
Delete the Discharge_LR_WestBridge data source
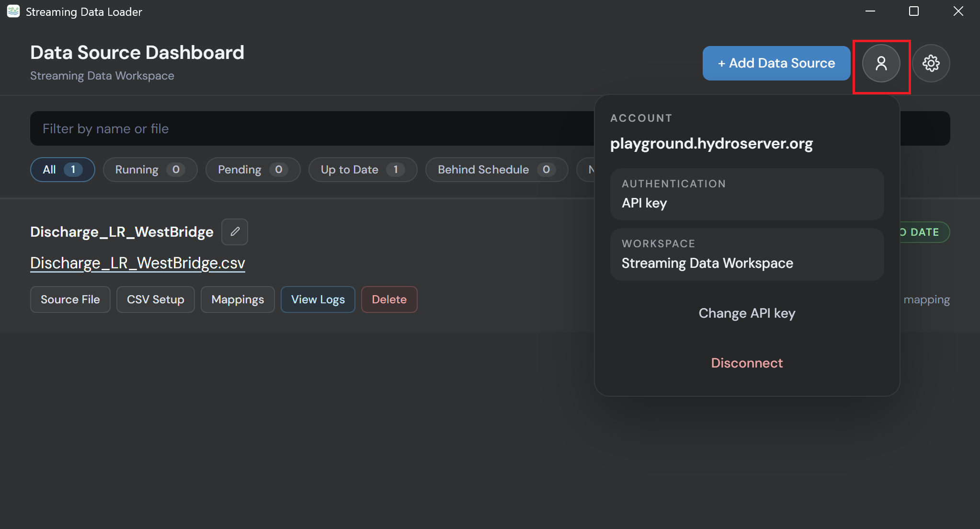click(389, 299)
